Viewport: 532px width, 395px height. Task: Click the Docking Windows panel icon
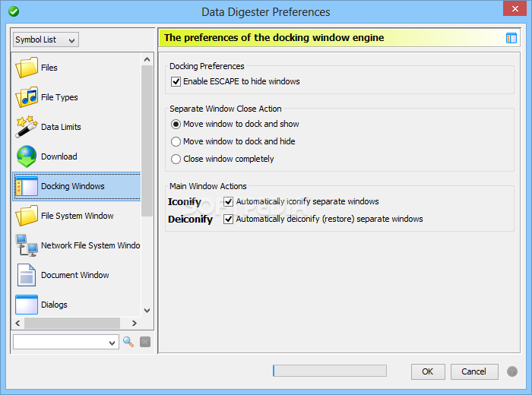tap(27, 186)
